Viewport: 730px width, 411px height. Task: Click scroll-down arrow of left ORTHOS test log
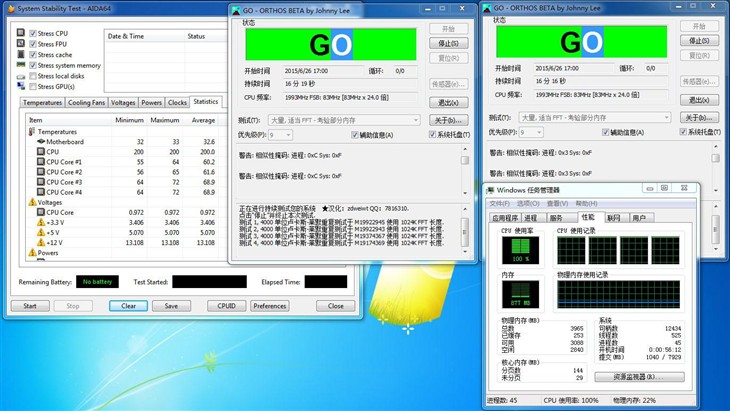click(465, 252)
